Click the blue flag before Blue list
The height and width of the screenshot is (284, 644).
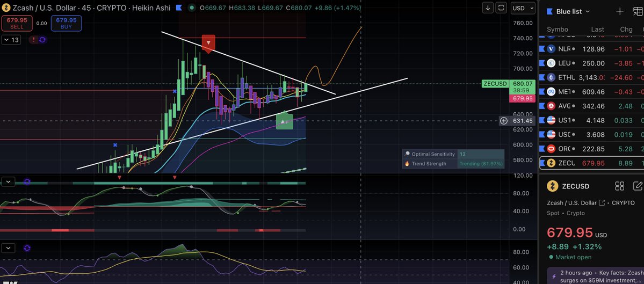click(549, 11)
